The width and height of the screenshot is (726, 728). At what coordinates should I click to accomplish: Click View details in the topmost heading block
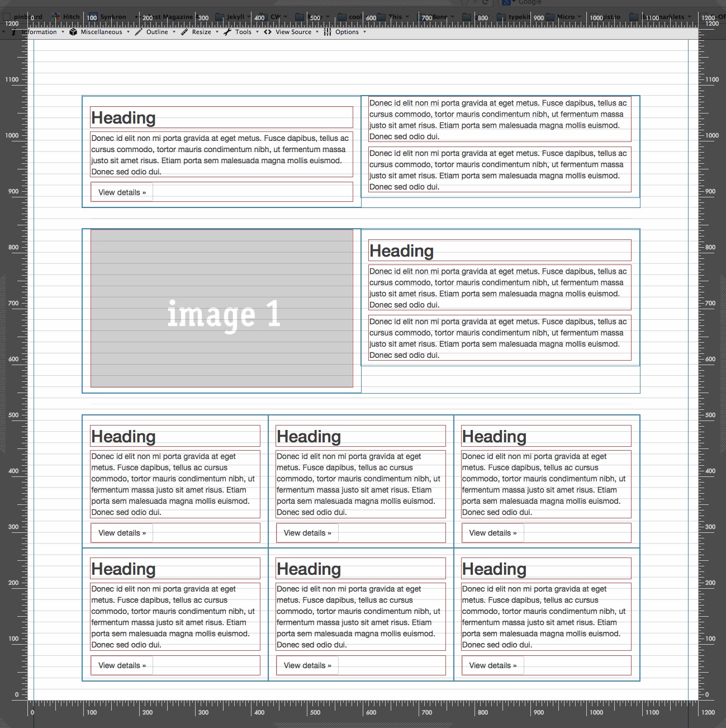point(122,192)
